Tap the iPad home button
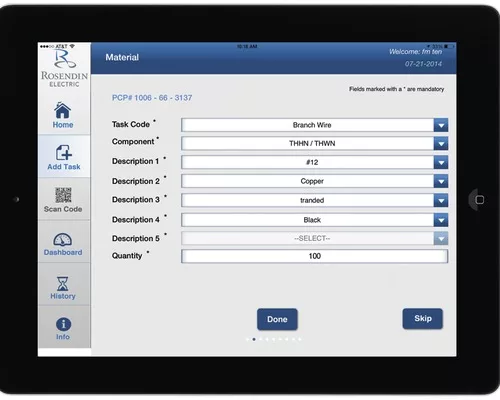This screenshot has height=400, width=500. (x=479, y=200)
